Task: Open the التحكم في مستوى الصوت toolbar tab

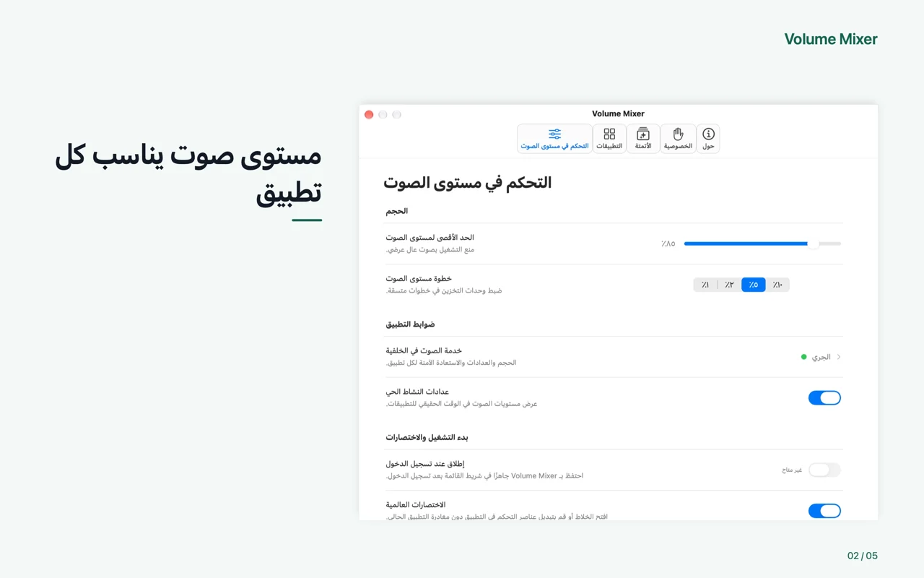Action: (554, 139)
